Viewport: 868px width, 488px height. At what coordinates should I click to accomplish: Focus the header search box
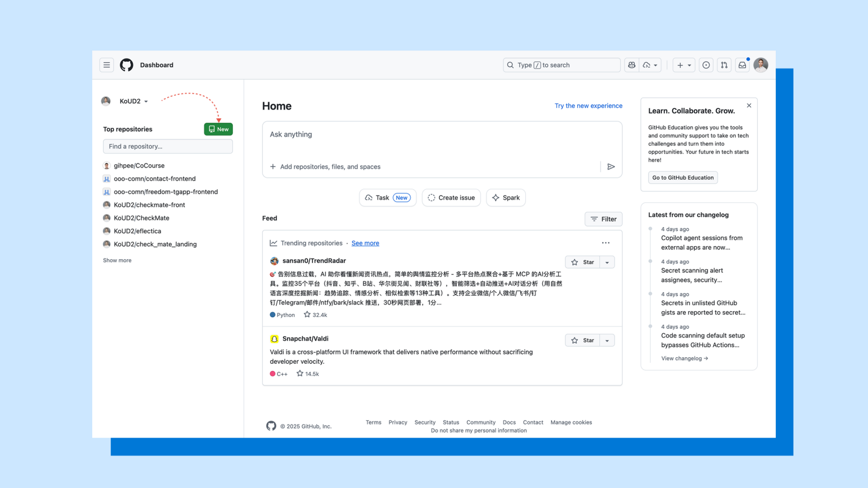click(x=561, y=65)
